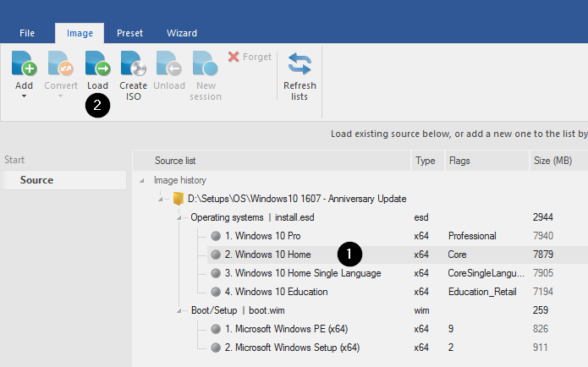
Task: Click the esd type cell
Action: click(x=421, y=217)
